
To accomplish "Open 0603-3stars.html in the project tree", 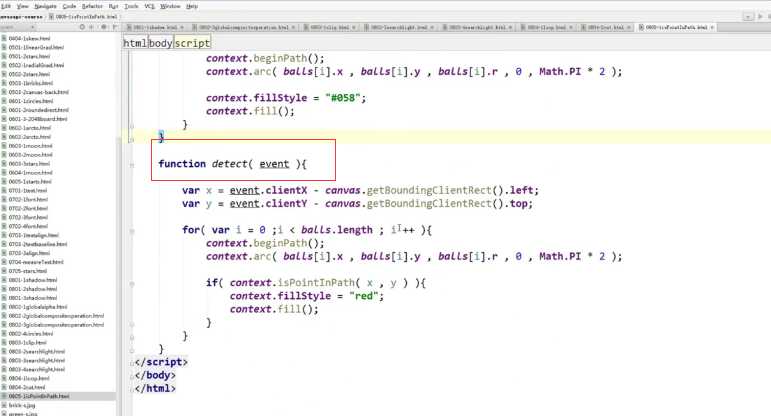I will pos(29,163).
